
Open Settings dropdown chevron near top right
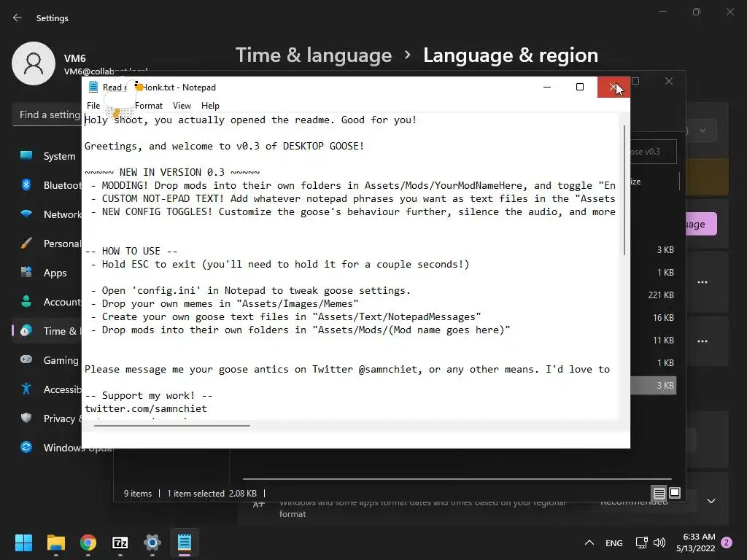click(703, 131)
